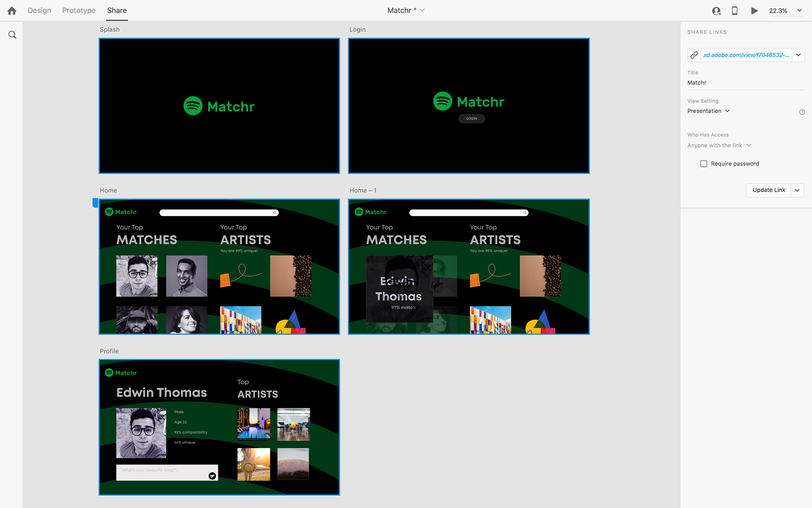
Task: Click the Edwin Thomas overlay card in Home – 1
Action: [399, 289]
